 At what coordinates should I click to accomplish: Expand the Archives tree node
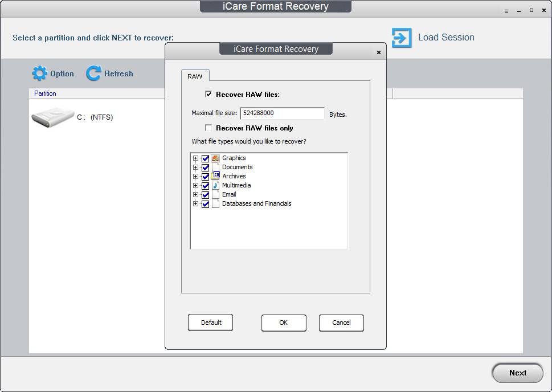pyautogui.click(x=196, y=176)
